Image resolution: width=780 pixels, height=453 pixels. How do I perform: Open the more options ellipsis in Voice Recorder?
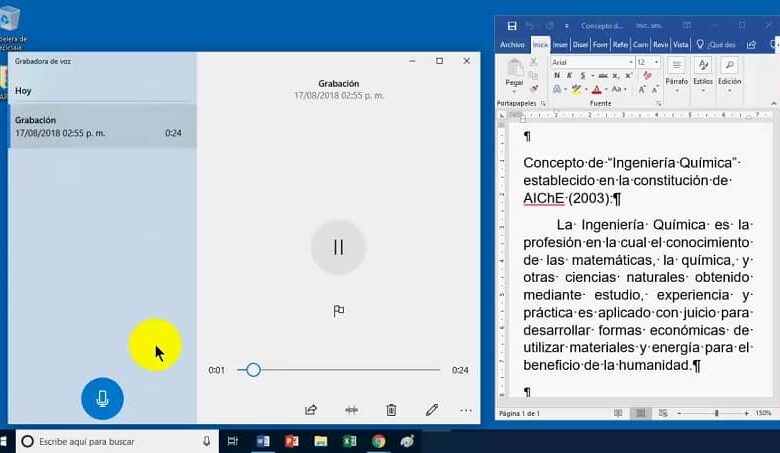[466, 410]
